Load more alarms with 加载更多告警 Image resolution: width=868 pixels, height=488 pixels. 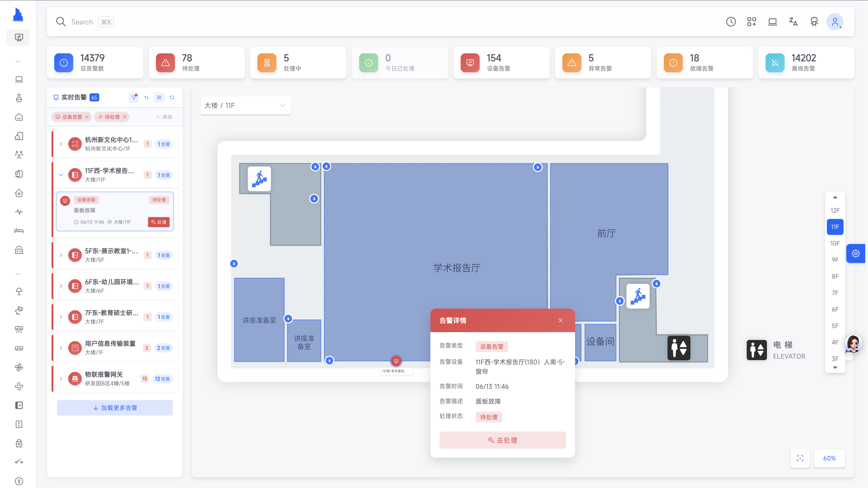click(x=115, y=408)
